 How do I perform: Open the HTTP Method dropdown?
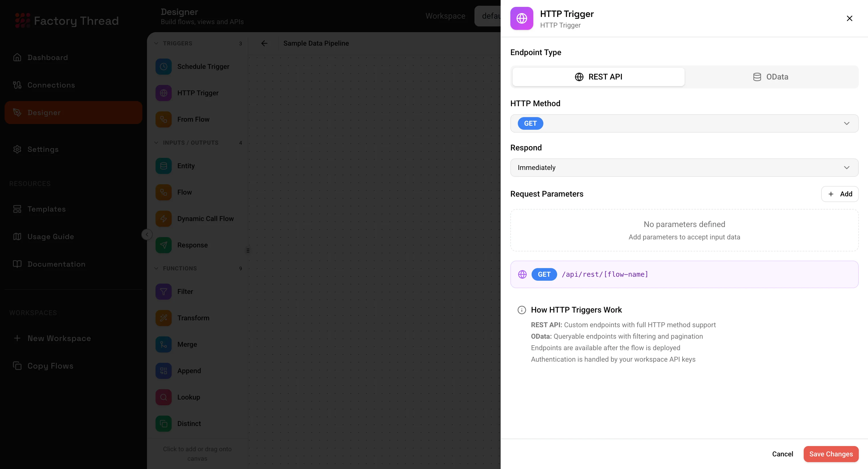tap(684, 123)
